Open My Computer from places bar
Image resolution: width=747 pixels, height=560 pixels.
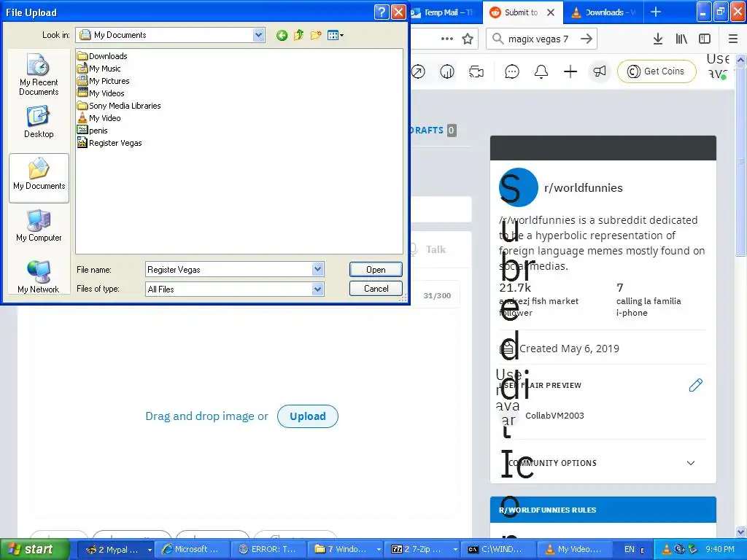coord(39,226)
